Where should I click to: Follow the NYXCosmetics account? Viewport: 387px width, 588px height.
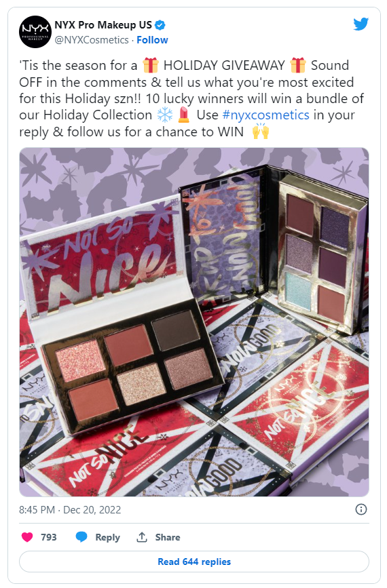coord(152,40)
